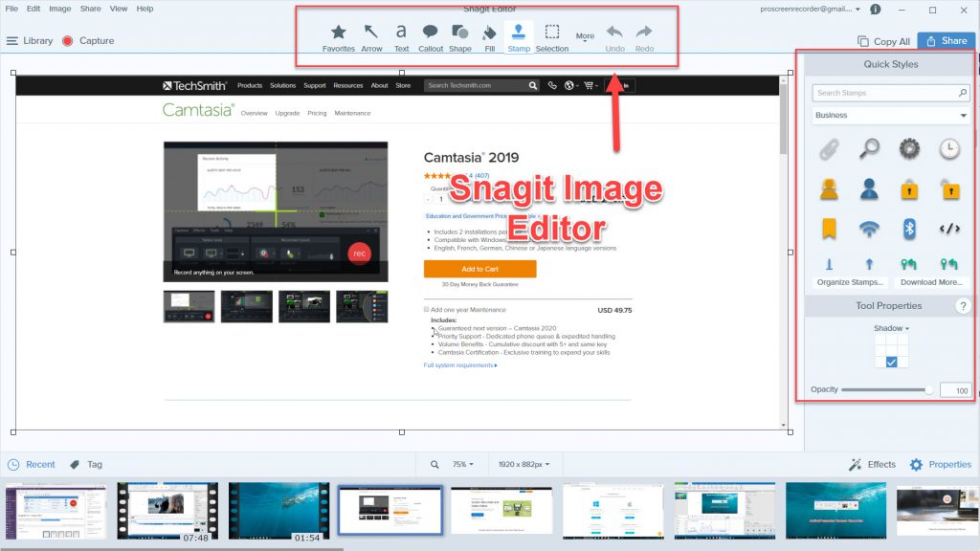Viewport: 980px width, 551px height.
Task: Open the File menu
Action: [x=11, y=9]
